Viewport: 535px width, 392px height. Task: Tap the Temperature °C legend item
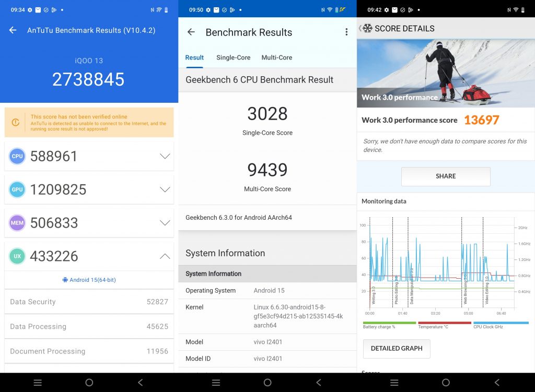(444, 325)
